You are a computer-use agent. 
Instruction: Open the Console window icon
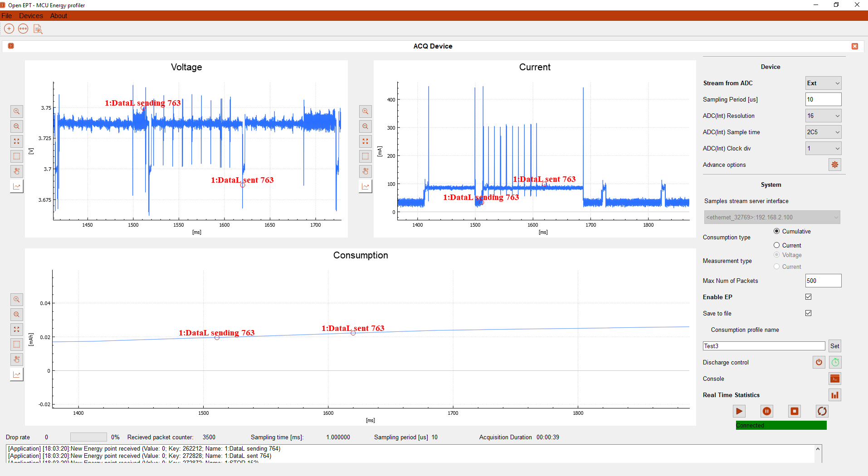834,379
